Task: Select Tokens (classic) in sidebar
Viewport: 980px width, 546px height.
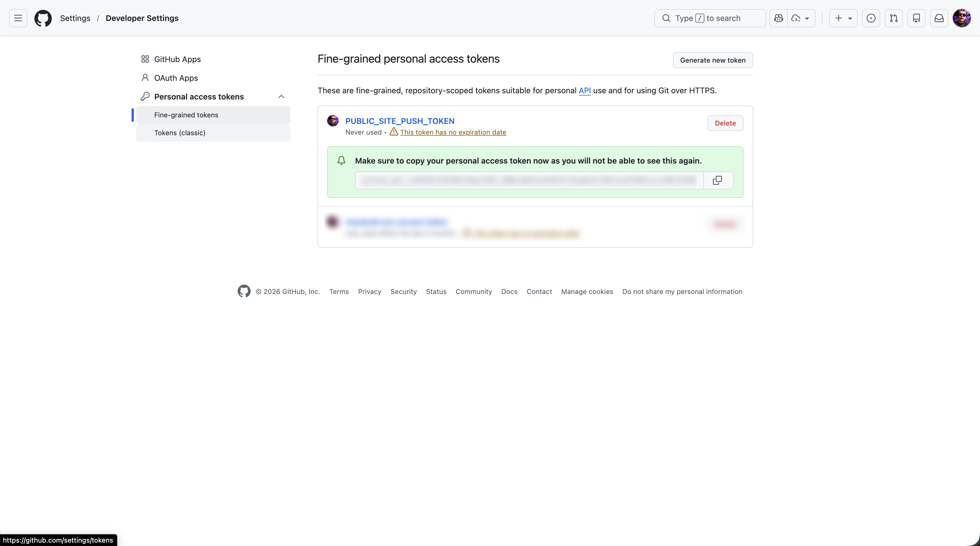Action: tap(213, 133)
